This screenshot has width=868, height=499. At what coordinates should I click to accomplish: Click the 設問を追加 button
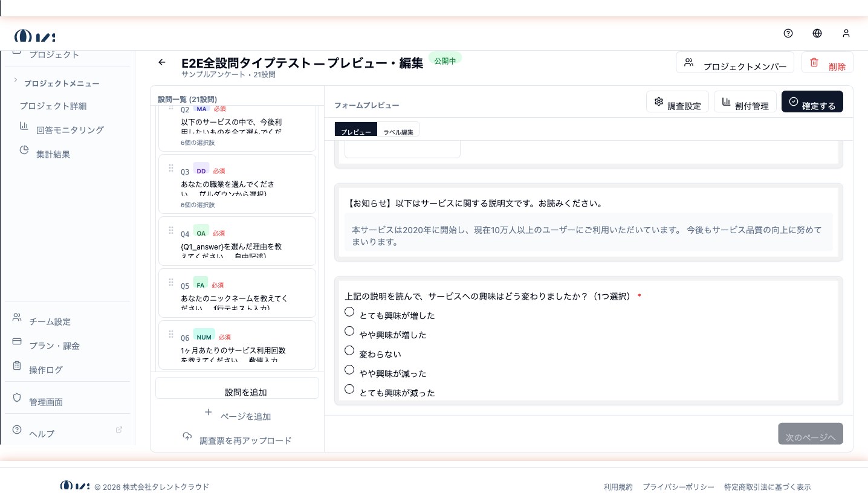coord(237,388)
